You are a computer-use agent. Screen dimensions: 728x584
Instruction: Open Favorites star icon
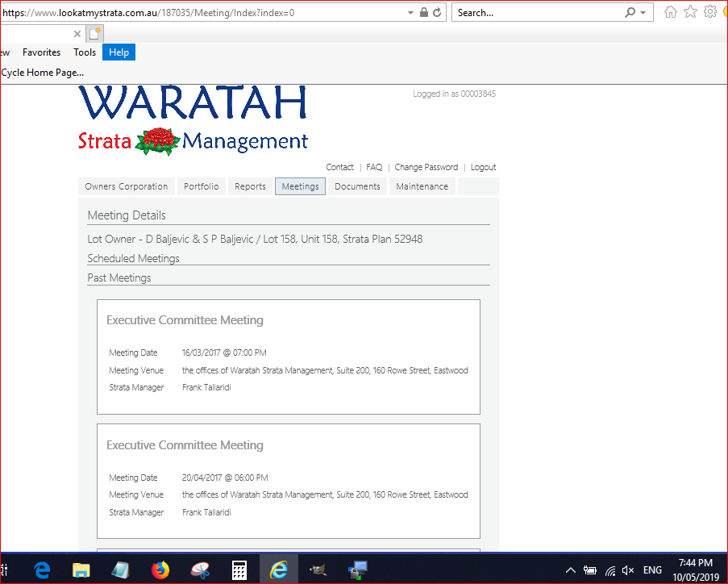690,12
